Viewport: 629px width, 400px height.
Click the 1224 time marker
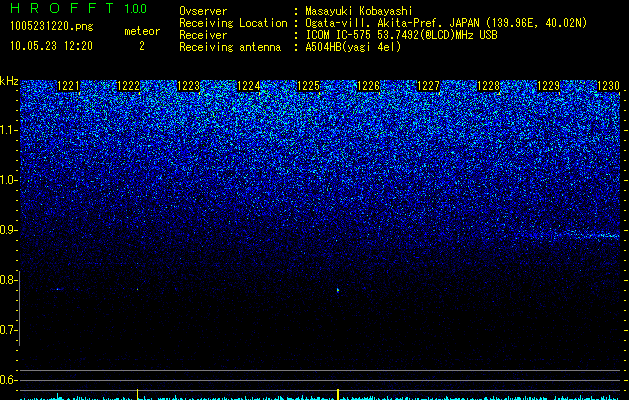pyautogui.click(x=249, y=86)
